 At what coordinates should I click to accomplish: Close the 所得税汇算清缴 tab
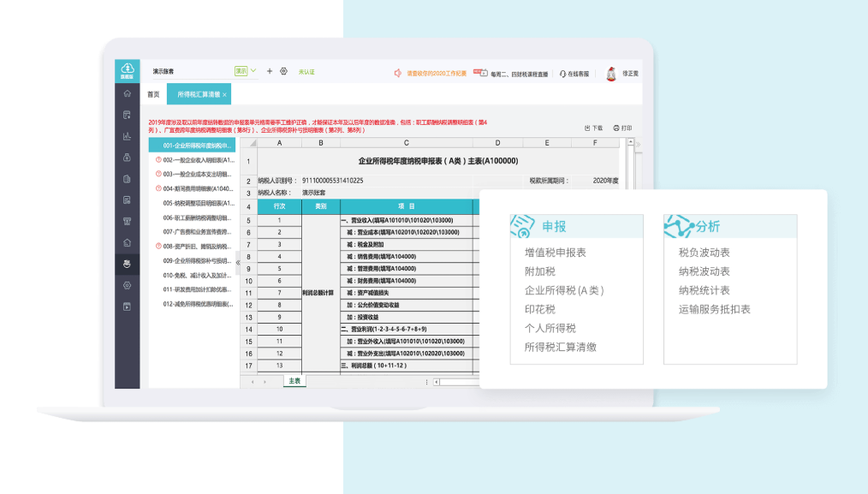click(x=224, y=95)
